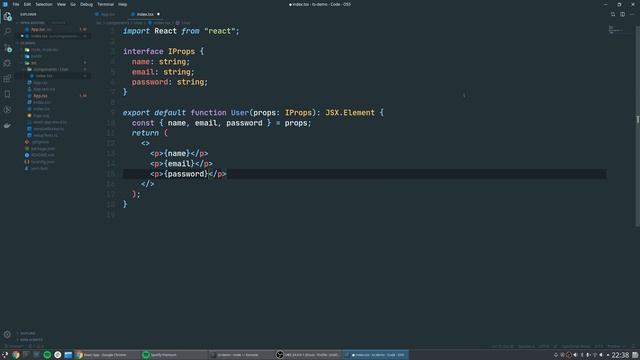
Task: Open the Docker whale view
Action: pyautogui.click(x=7, y=125)
